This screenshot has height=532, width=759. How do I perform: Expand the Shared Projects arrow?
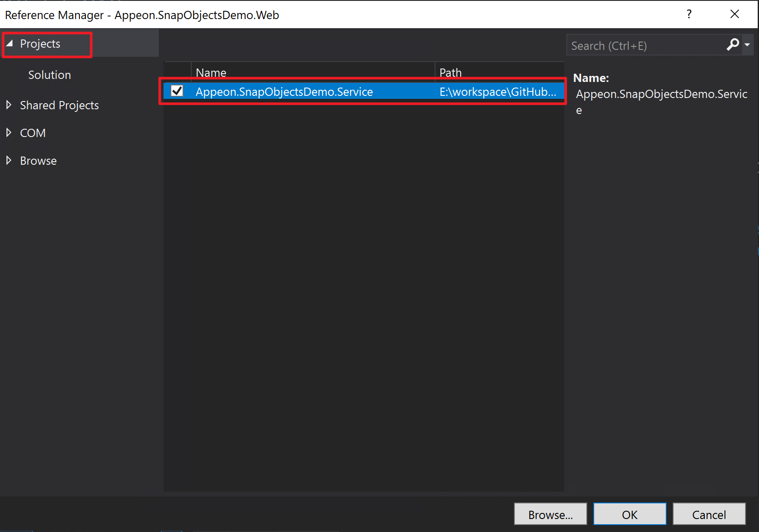[9, 105]
